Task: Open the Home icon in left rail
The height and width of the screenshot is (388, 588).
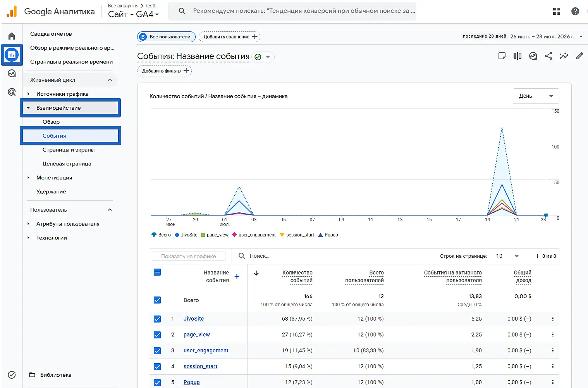Action: [12, 36]
